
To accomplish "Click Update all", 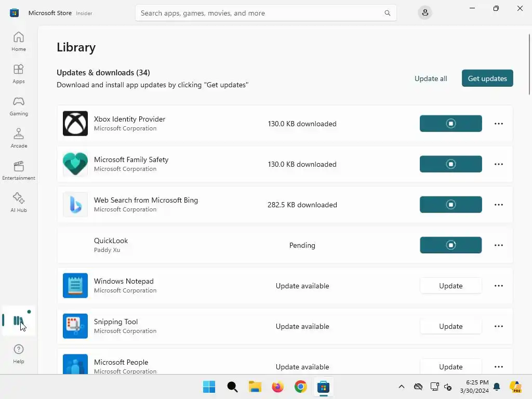I will coord(431,78).
